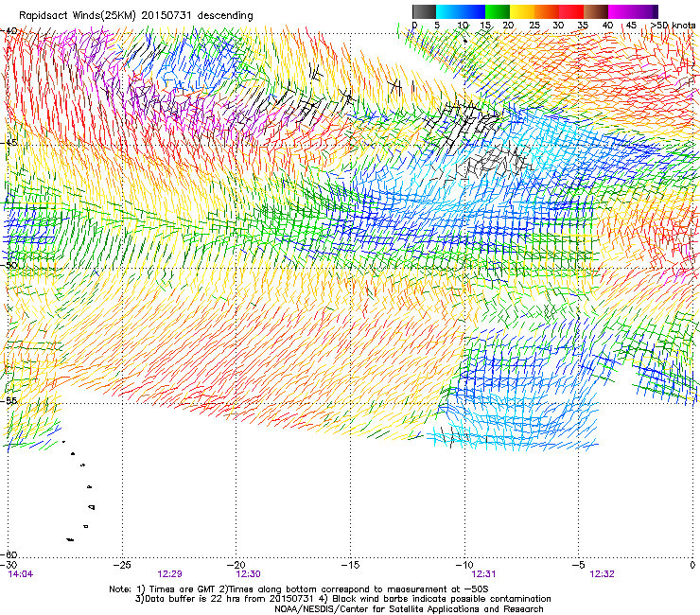Click the cyan-to-blue 5–15 knots legend swatch

click(461, 11)
